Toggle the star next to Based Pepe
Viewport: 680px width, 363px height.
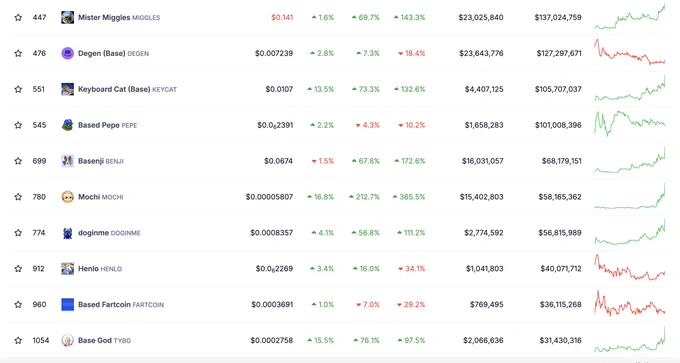tap(18, 125)
